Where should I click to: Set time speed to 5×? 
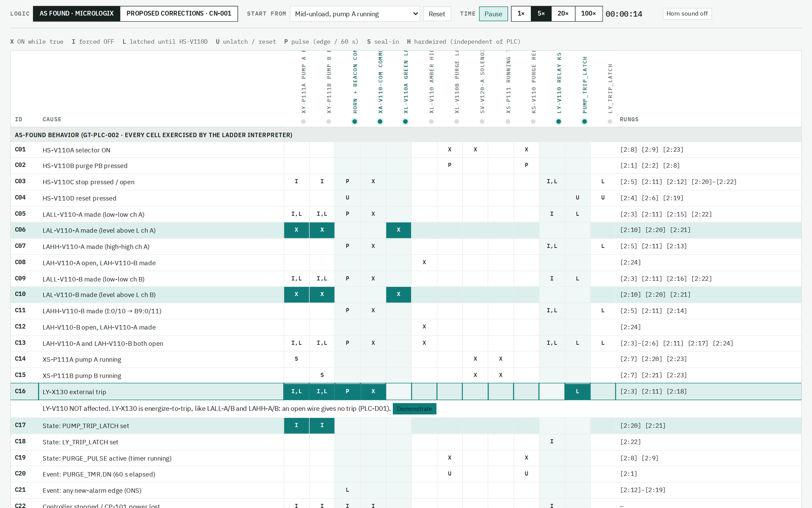pos(541,14)
